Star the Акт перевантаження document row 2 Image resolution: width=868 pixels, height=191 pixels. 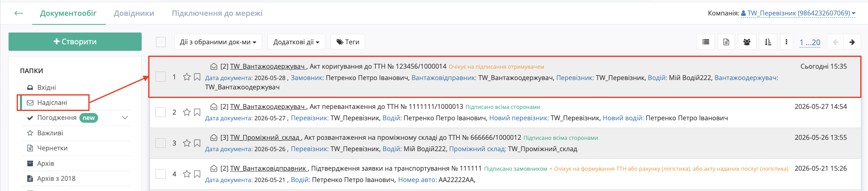click(187, 112)
